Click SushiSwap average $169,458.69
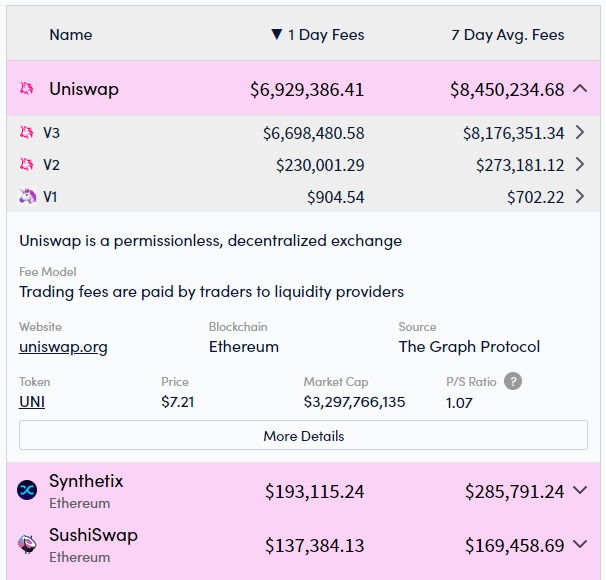Screen dimensions: 606x580 [514, 546]
